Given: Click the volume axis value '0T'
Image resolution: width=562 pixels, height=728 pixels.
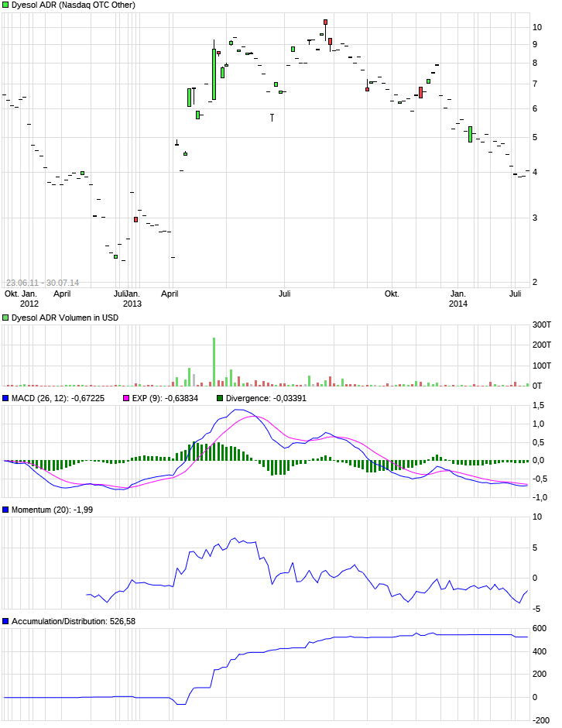Looking at the screenshot, I should point(537,386).
